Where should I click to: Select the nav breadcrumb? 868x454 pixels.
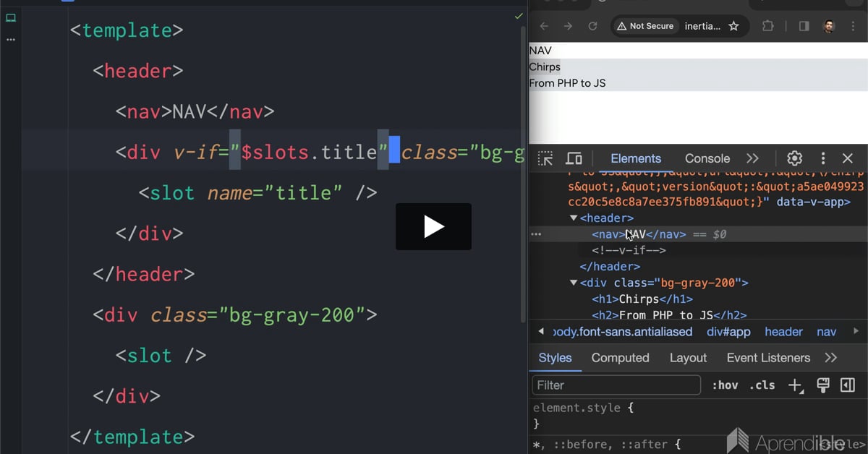(827, 332)
